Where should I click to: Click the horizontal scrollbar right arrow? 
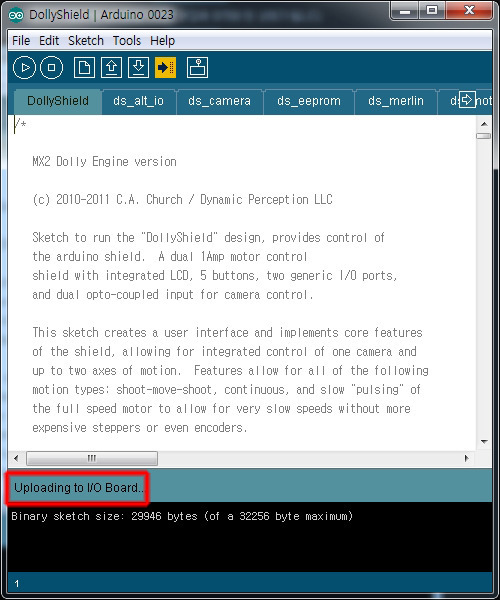pos(466,458)
